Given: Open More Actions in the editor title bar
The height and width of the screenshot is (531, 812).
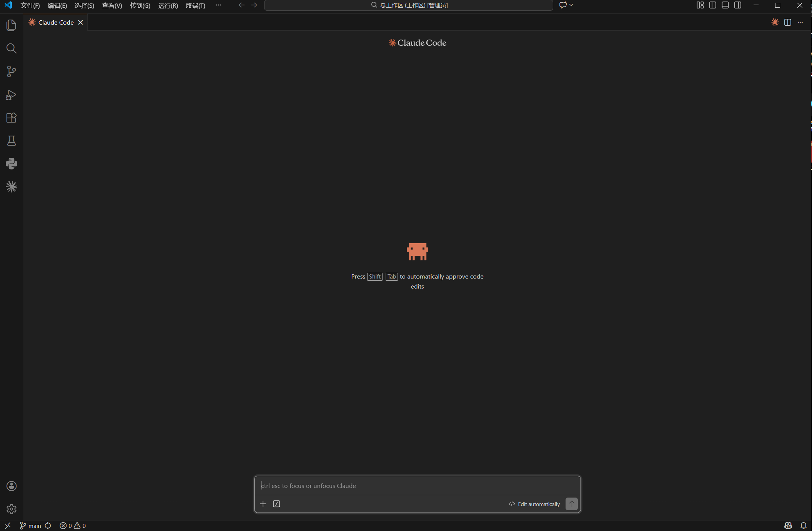Looking at the screenshot, I should coord(800,22).
